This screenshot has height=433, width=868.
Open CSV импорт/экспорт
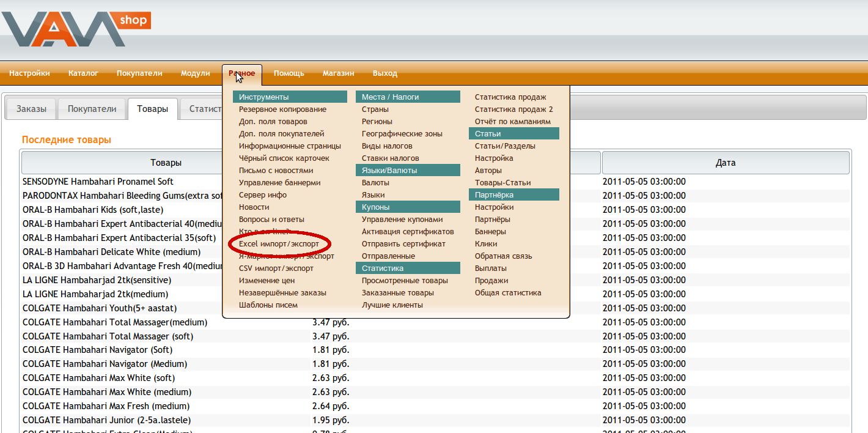click(276, 268)
